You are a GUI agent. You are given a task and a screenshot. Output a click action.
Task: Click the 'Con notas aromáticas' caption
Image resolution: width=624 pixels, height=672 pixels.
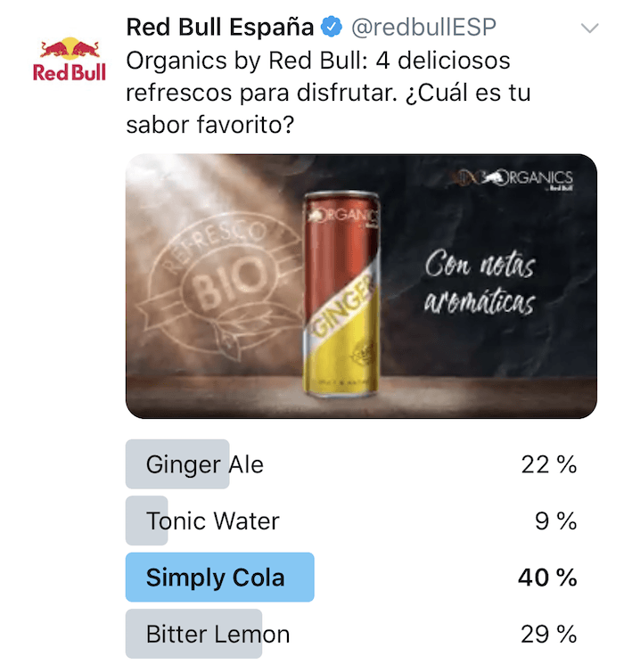point(480,283)
